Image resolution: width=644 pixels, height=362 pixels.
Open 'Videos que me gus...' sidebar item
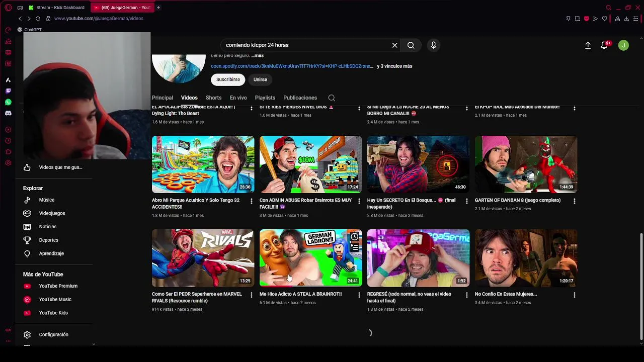[x=53, y=167]
